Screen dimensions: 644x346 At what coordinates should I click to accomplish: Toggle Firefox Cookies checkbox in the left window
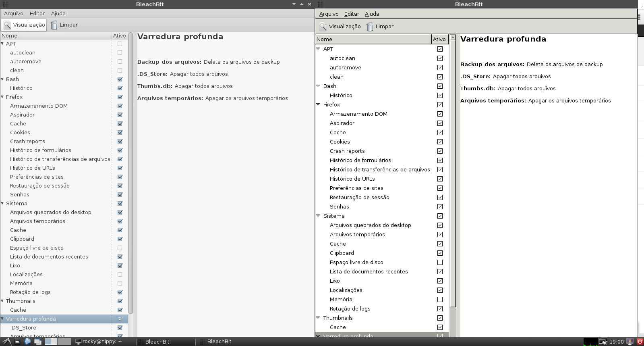pyautogui.click(x=120, y=132)
